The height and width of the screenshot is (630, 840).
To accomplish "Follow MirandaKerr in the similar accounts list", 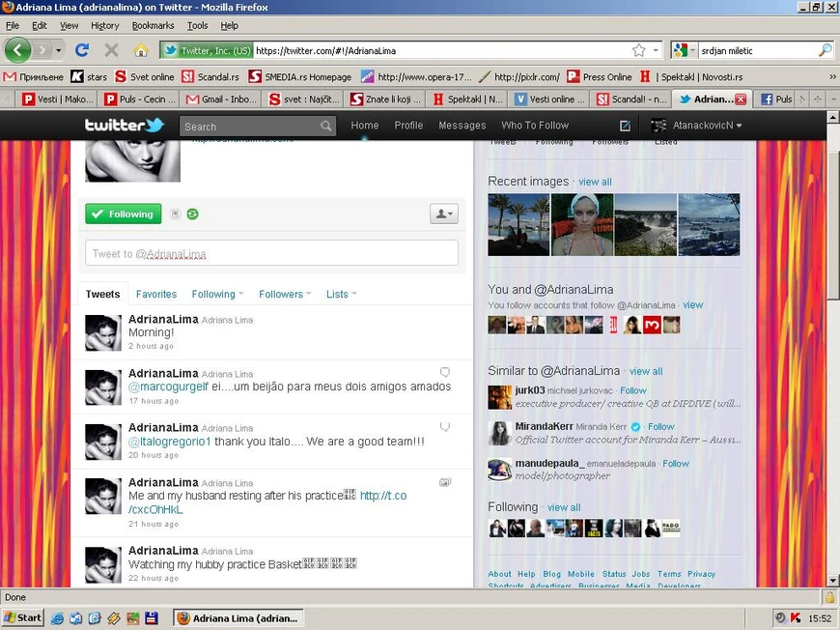I will pyautogui.click(x=660, y=426).
